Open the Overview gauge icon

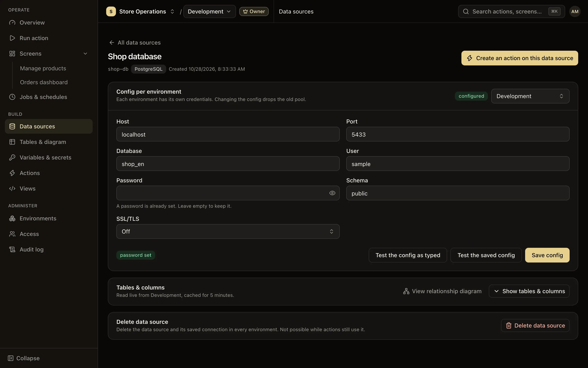[12, 23]
